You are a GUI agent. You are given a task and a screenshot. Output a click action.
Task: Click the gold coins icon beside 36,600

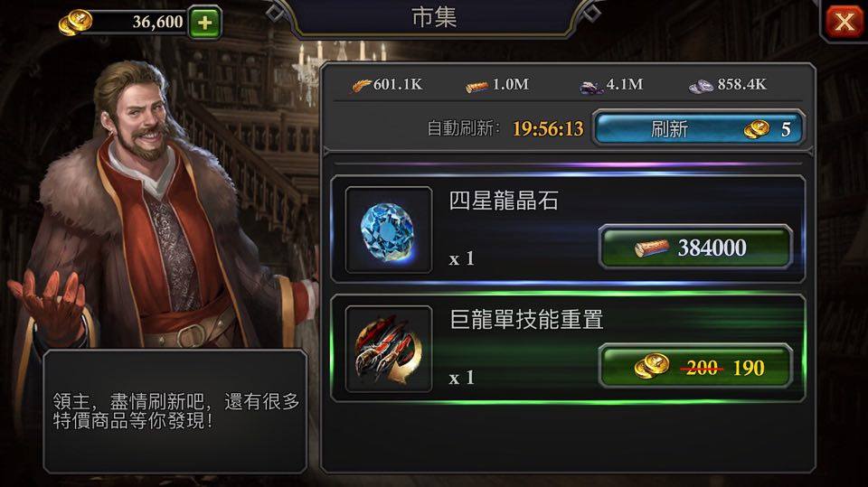coord(75,23)
